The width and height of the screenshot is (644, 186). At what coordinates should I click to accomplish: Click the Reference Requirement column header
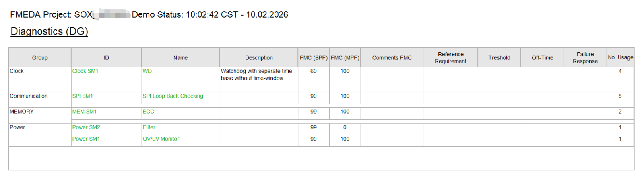pyautogui.click(x=450, y=58)
